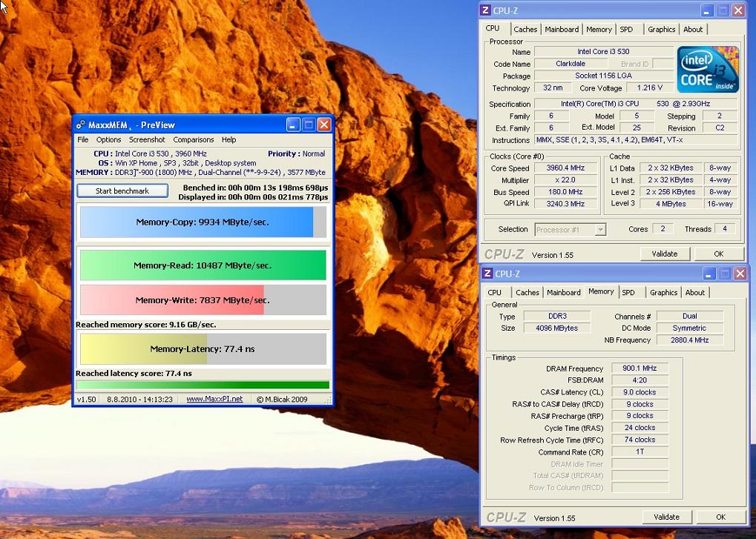The height and width of the screenshot is (539, 756).
Task: Click the Instructions field MMX, SSE list
Action: coord(636,140)
